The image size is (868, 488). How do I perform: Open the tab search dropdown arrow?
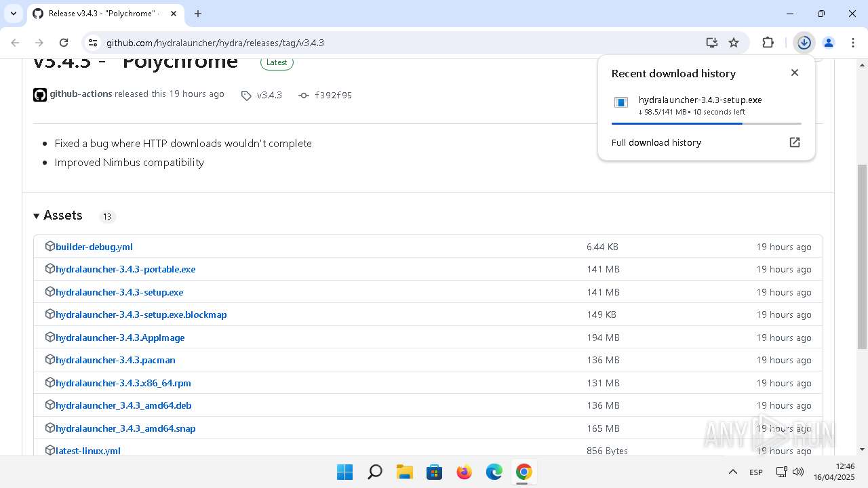pos(13,14)
